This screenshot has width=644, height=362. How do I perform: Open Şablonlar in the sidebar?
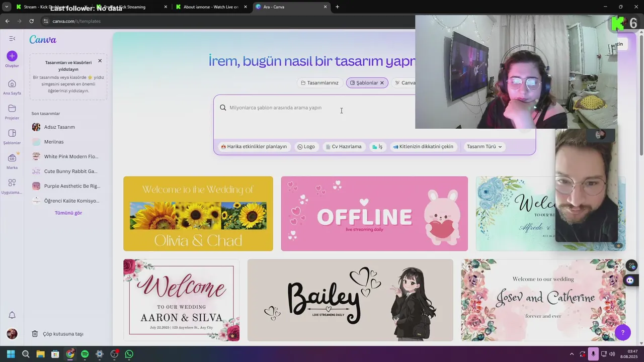point(12,133)
